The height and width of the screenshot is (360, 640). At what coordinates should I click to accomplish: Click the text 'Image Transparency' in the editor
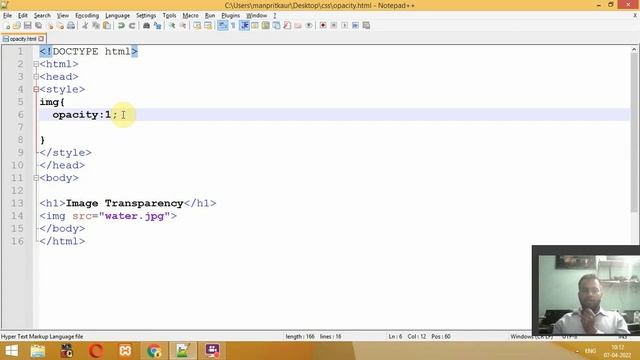pyautogui.click(x=124, y=203)
